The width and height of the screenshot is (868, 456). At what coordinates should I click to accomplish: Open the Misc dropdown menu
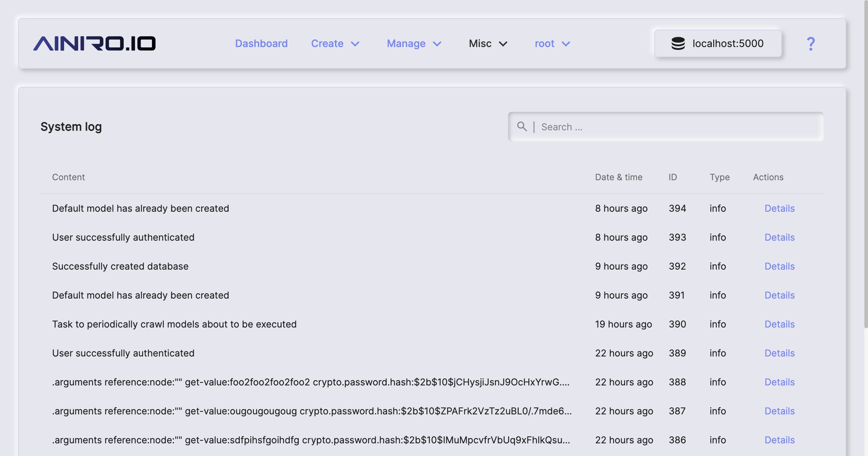coord(488,43)
